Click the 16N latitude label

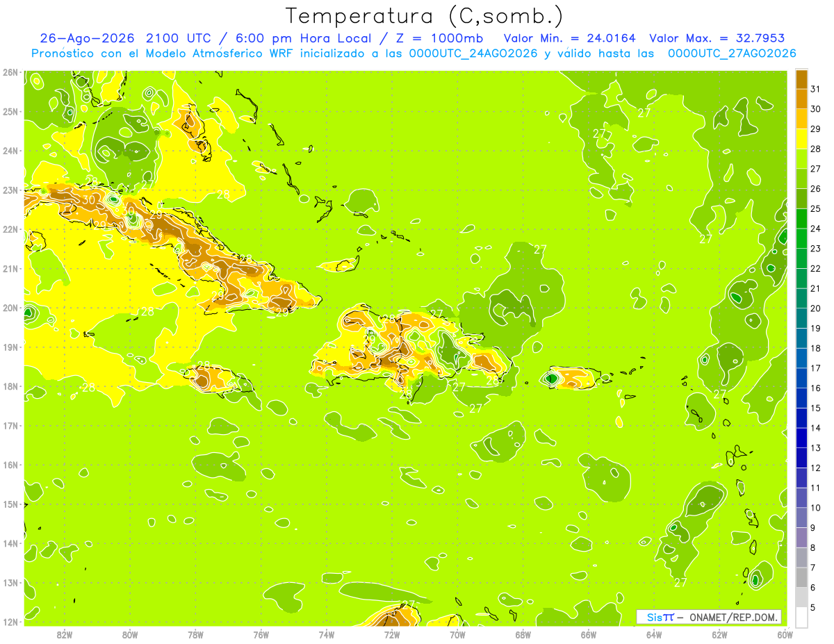[x=10, y=465]
